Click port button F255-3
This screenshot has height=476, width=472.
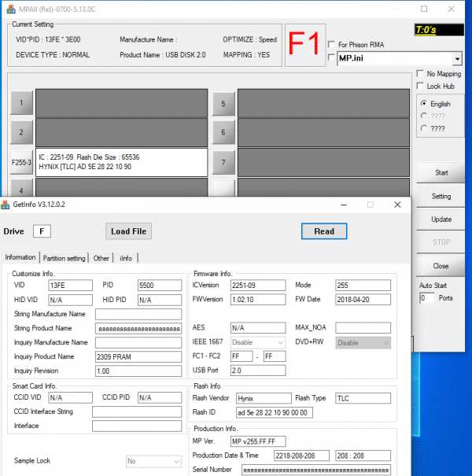(x=21, y=162)
